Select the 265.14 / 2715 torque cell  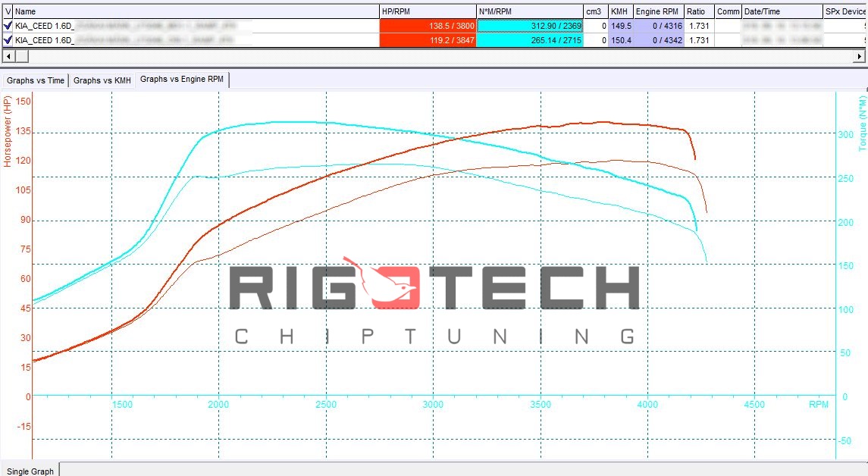[530, 40]
